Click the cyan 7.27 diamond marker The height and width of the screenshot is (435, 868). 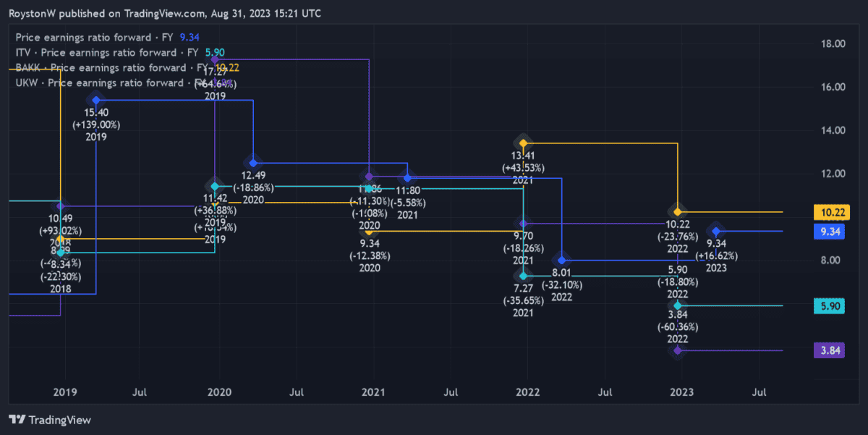(523, 276)
